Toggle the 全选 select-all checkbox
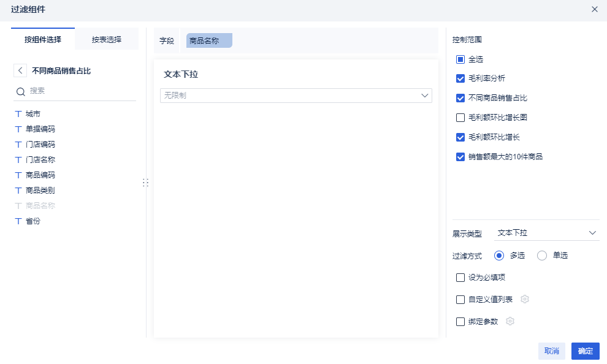The height and width of the screenshot is (364, 607). [x=460, y=59]
